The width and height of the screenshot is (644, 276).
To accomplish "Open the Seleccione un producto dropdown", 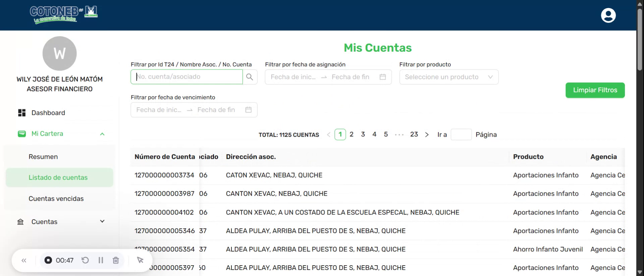I will (x=449, y=77).
